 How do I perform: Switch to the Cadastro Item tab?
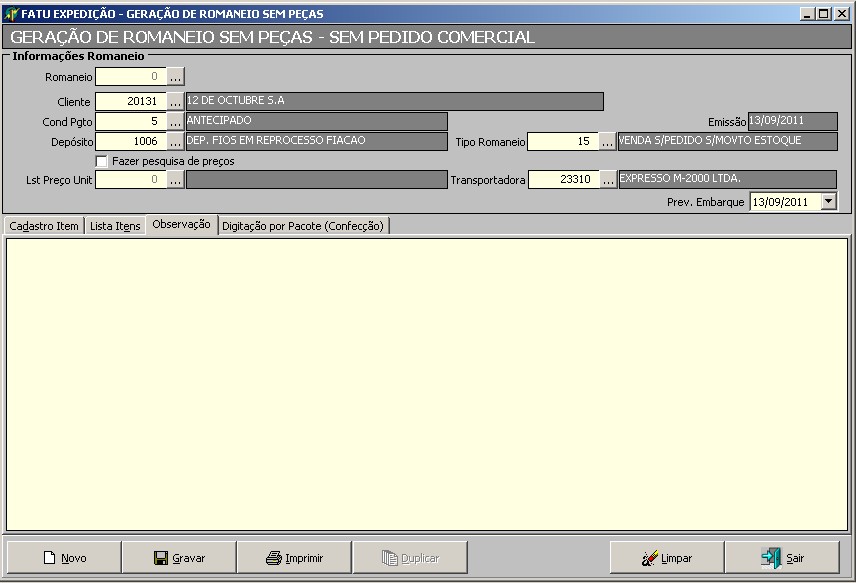(x=43, y=226)
